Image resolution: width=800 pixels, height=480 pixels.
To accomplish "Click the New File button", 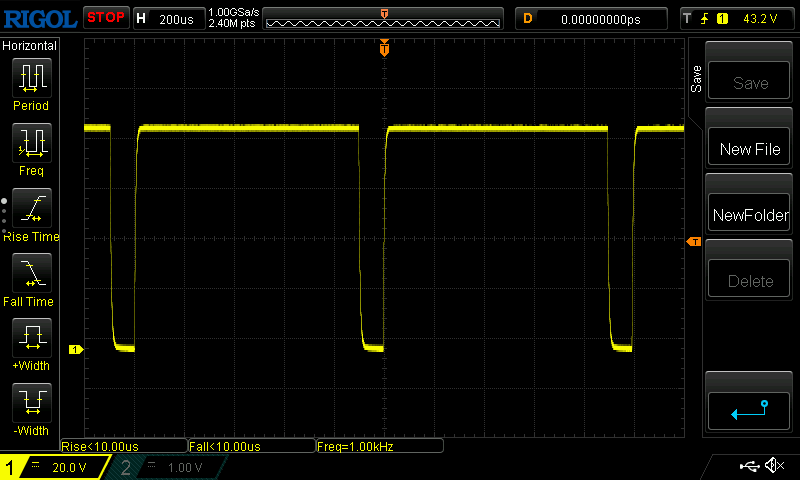I will (749, 147).
